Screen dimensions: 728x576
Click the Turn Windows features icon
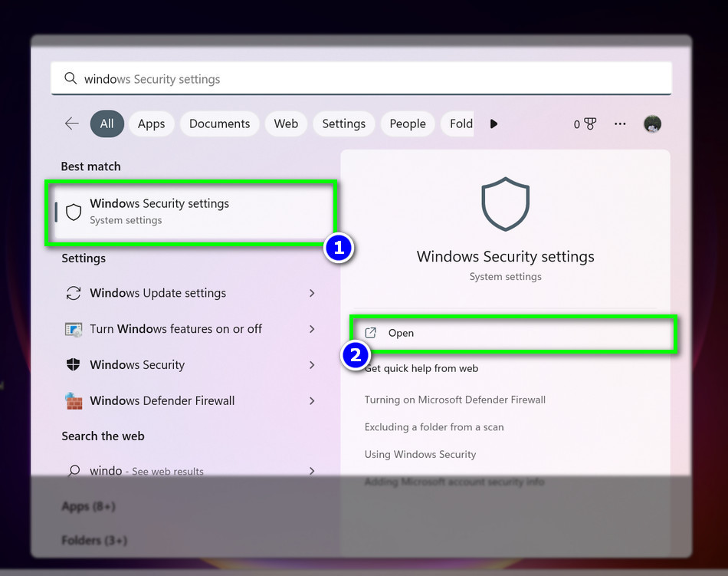point(74,329)
